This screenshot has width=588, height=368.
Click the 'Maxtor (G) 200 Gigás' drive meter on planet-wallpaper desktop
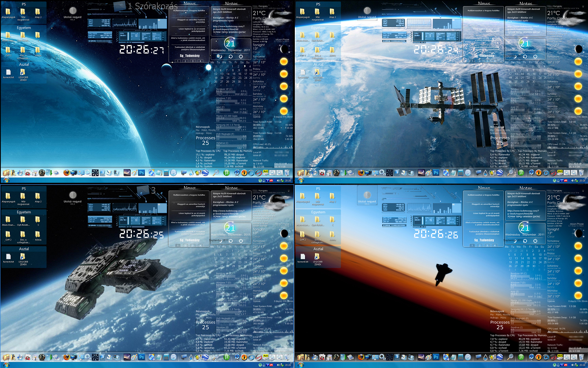click(232, 119)
